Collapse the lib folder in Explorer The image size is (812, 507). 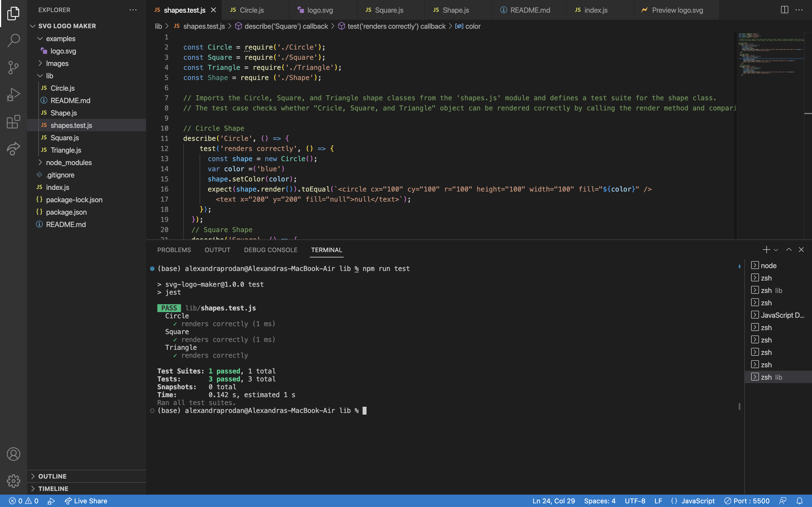40,76
